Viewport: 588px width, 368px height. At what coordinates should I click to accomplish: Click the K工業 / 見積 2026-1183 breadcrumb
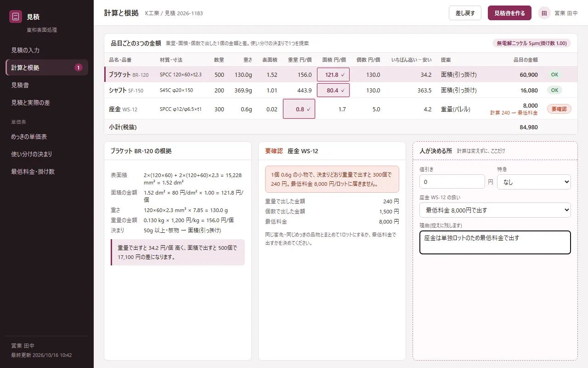[x=174, y=13]
